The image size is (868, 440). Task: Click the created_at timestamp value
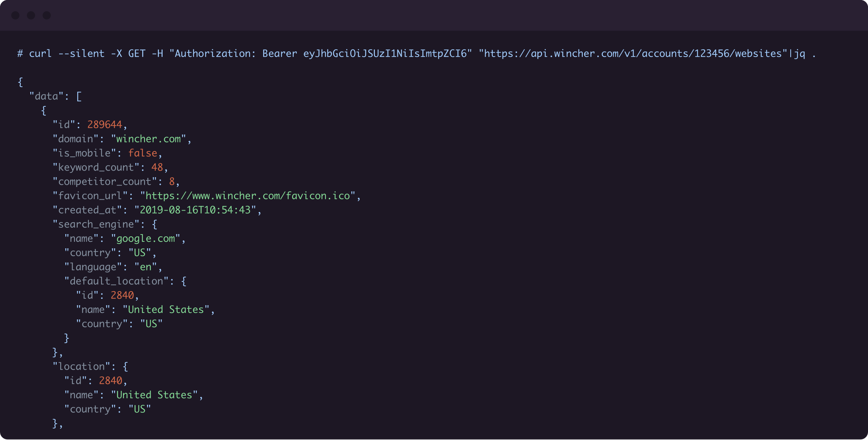point(195,210)
